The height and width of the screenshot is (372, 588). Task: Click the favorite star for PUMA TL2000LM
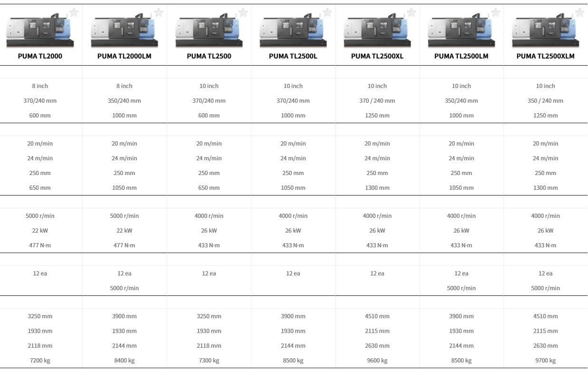159,12
